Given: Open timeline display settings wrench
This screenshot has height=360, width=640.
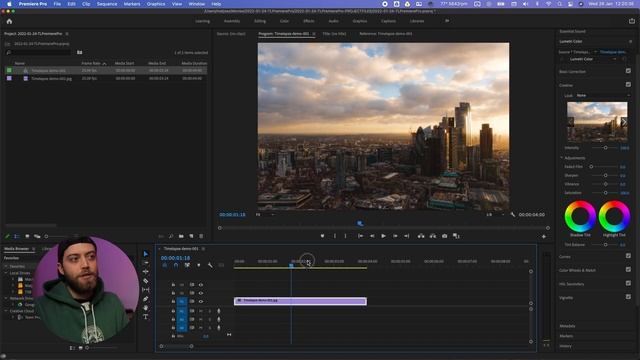Looking at the screenshot, I should point(210,265).
